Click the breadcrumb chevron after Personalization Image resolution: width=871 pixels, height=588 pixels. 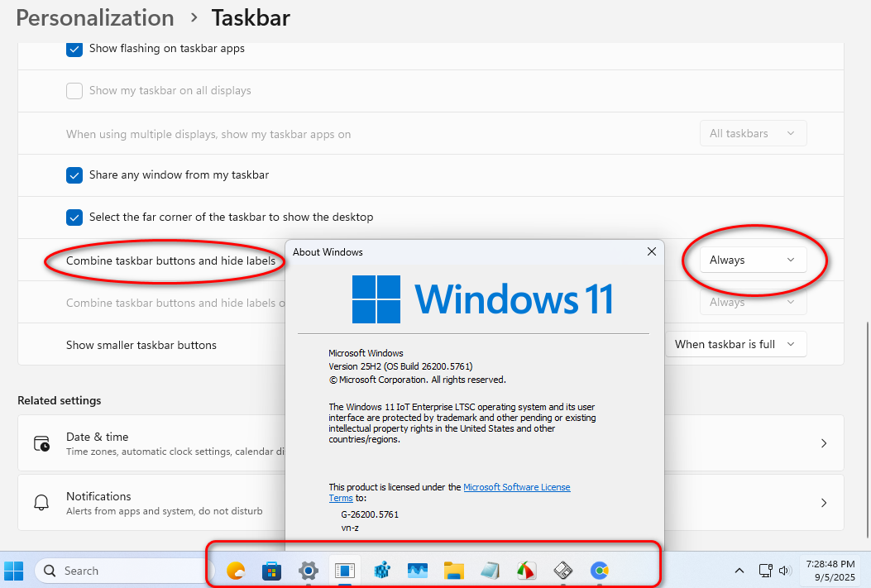click(x=194, y=17)
